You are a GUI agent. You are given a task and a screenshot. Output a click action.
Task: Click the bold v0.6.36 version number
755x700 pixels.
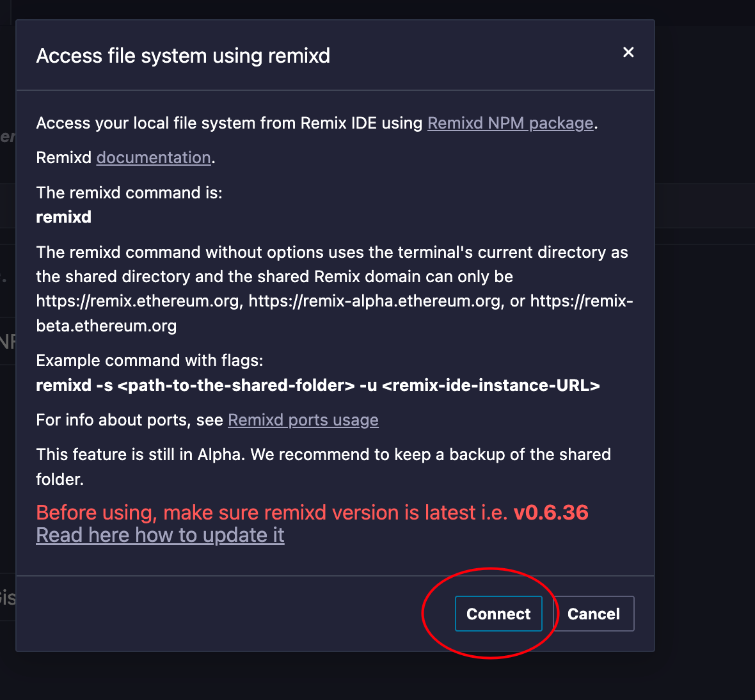point(551,513)
